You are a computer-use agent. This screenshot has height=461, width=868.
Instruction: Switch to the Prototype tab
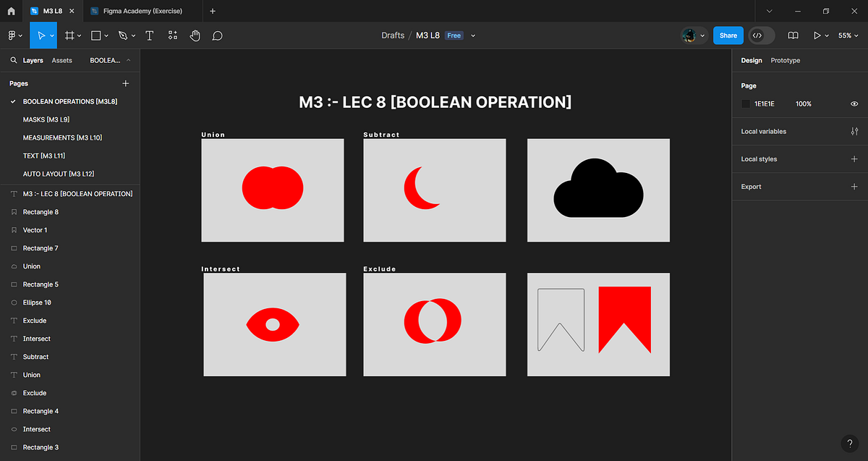pyautogui.click(x=785, y=60)
